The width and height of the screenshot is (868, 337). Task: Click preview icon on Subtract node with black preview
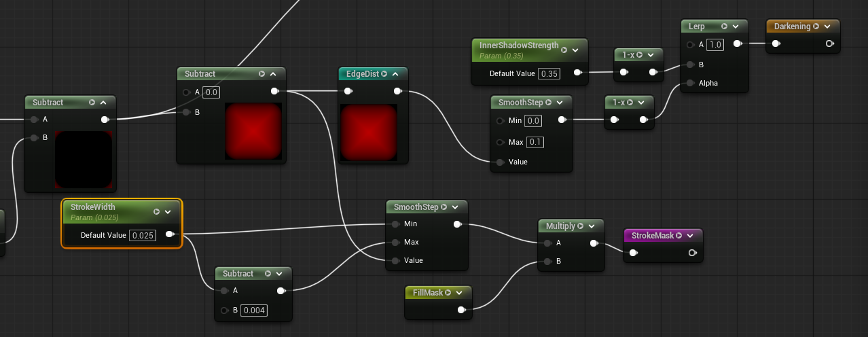click(92, 102)
